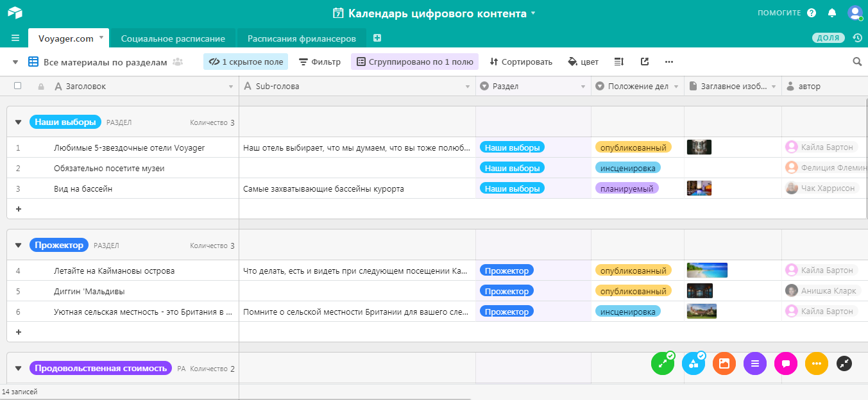Click the notification bell icon
868x400 pixels.
(x=832, y=13)
